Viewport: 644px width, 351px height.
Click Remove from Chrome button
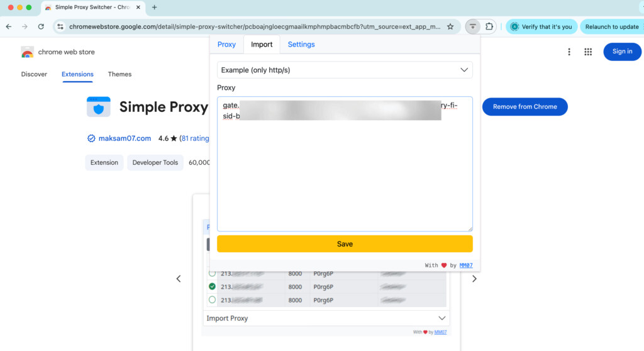[x=525, y=107]
